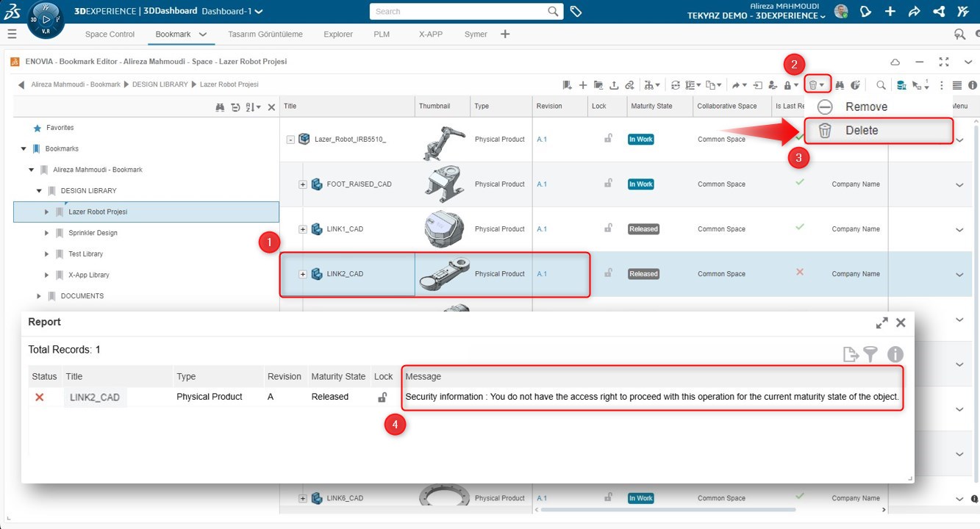Switch to the Explorer tab
Screen dimensions: 980x529
click(x=338, y=34)
